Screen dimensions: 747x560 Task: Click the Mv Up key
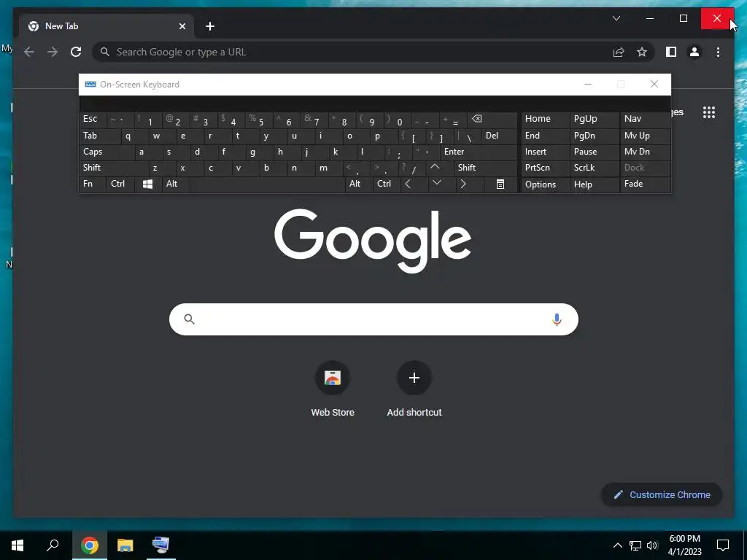point(646,136)
